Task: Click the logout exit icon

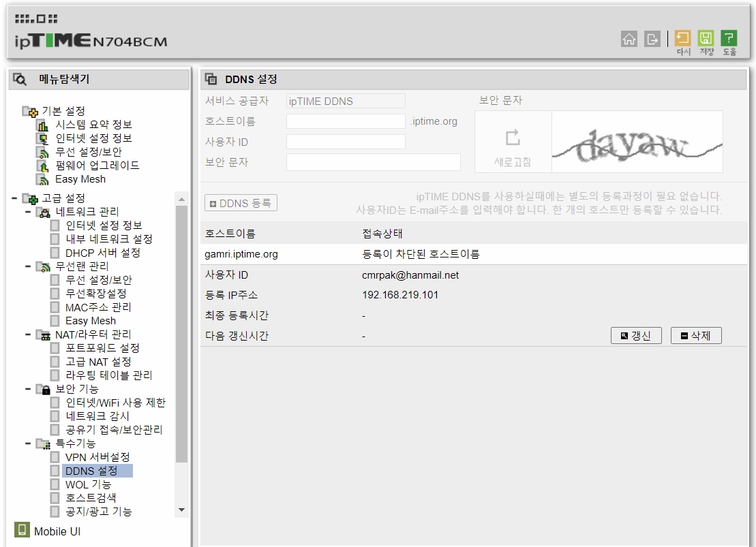Action: click(652, 39)
